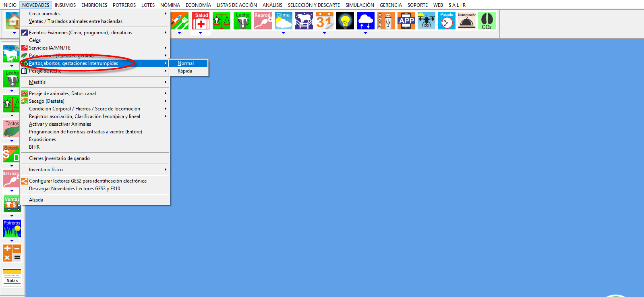This screenshot has width=644, height=297.
Task: Expand dropdown arrow under Salud icon
Action: (200, 33)
